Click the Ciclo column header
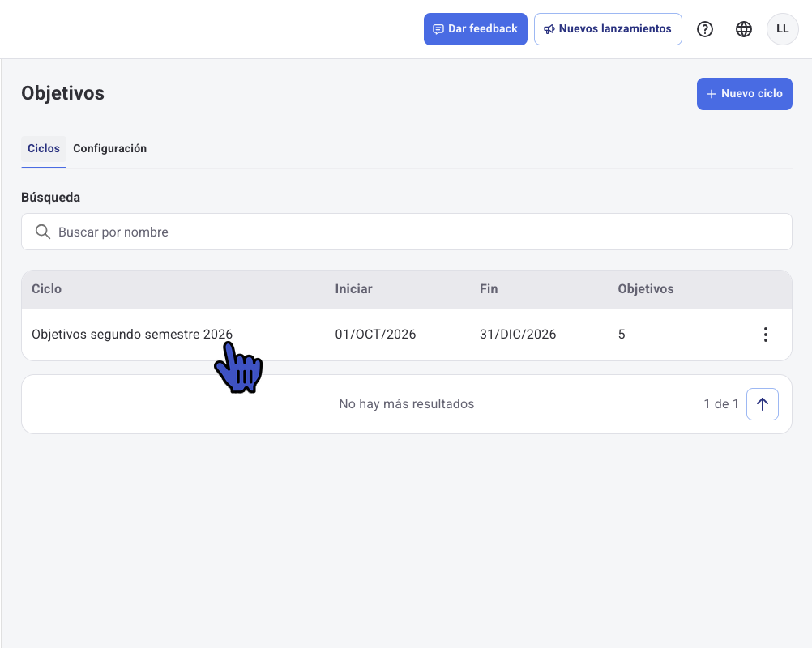Image resolution: width=812 pixels, height=648 pixels. [47, 289]
